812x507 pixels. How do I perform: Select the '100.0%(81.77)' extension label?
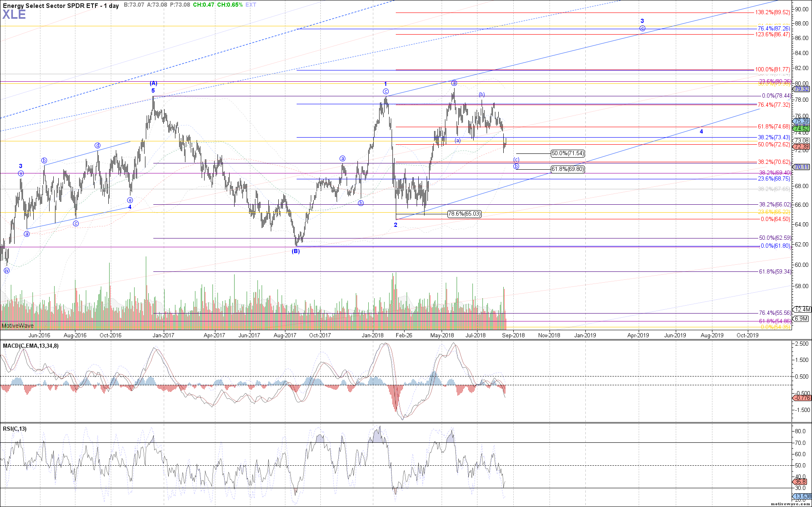773,70
